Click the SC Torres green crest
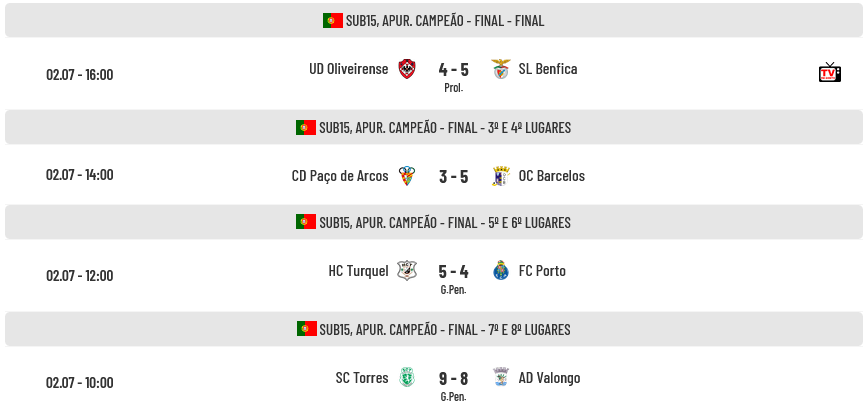 click(407, 378)
